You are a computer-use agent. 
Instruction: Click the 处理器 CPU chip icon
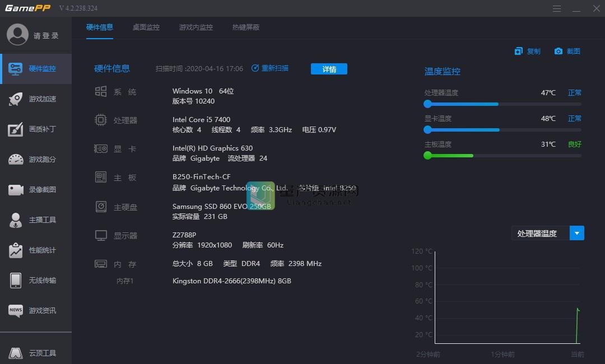101,120
